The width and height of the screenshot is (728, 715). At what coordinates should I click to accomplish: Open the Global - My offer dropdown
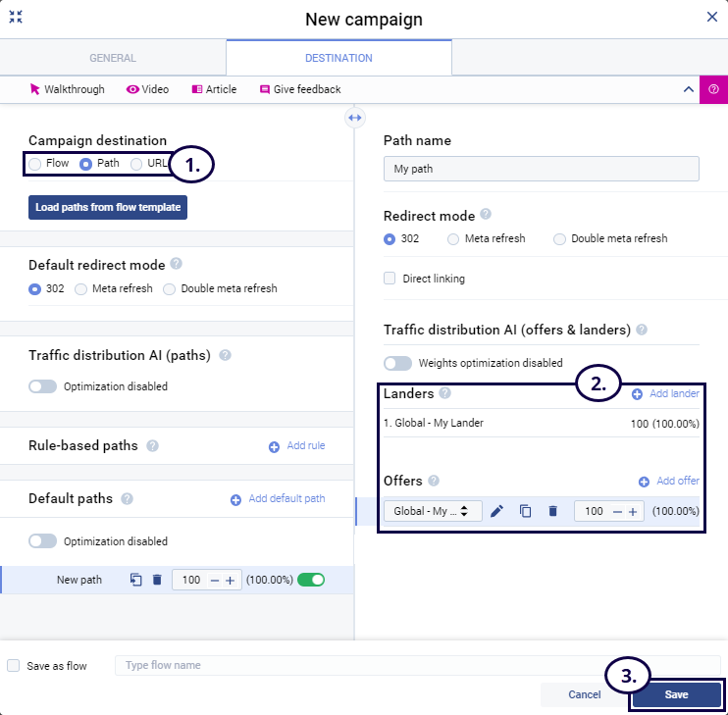pyautogui.click(x=433, y=511)
